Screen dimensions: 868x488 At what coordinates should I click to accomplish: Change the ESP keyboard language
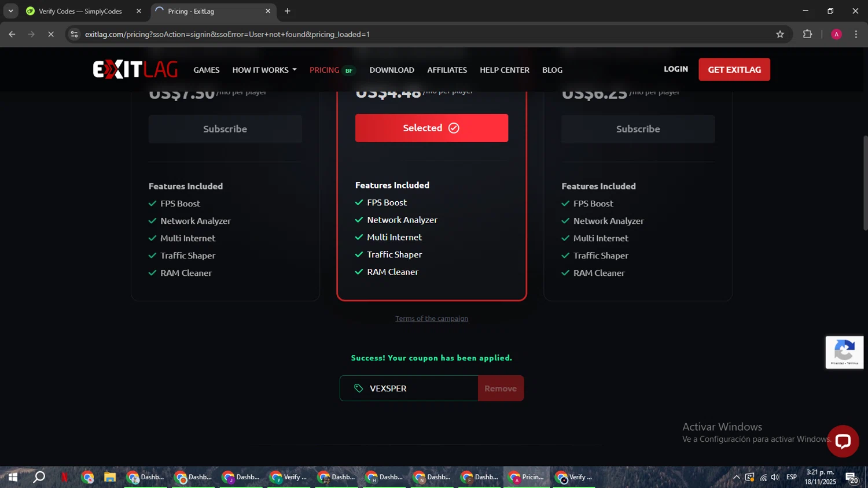point(792,477)
